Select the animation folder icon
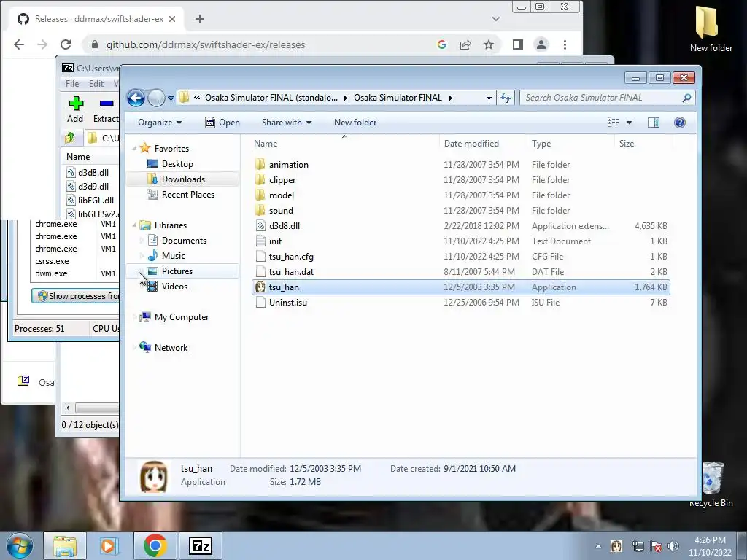Screen dimensions: 747x560 click(x=260, y=164)
